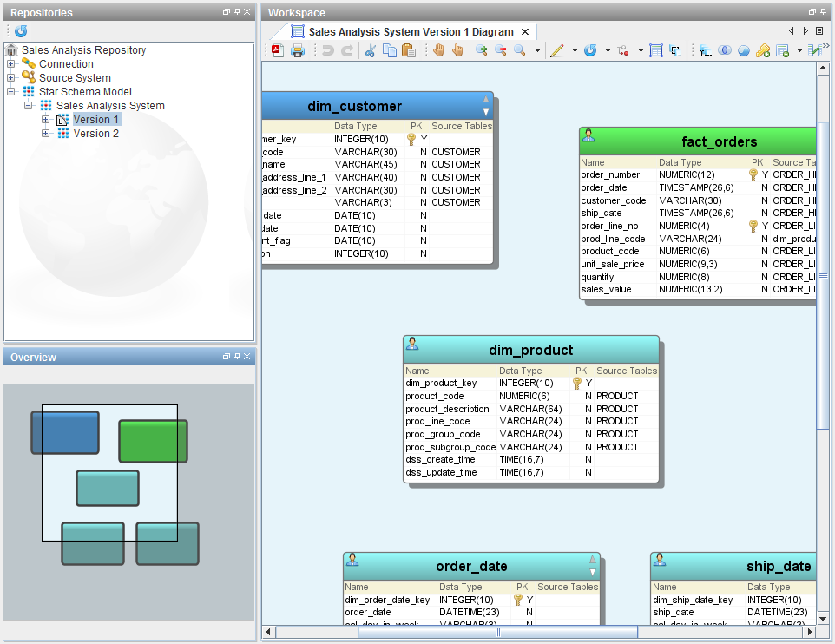Close the Version 1 Diagram tab
835x644 pixels.
(x=525, y=32)
